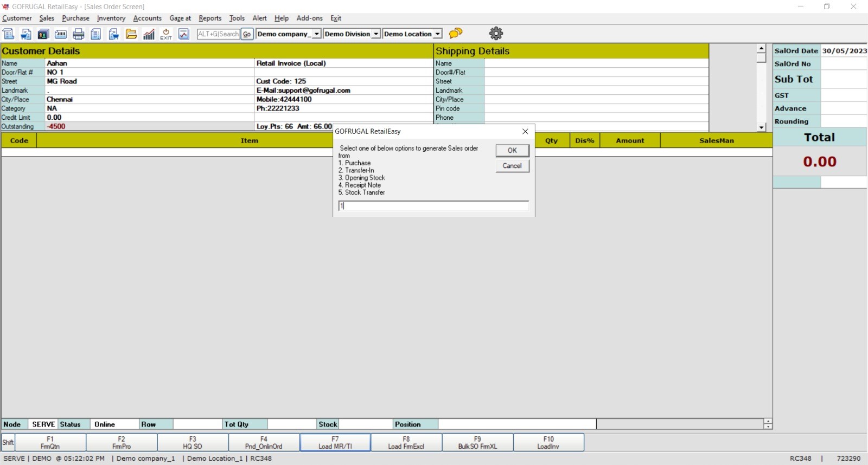Click the details panel scroll up arrow
Viewport: 868px width, 465px height.
coord(761,49)
